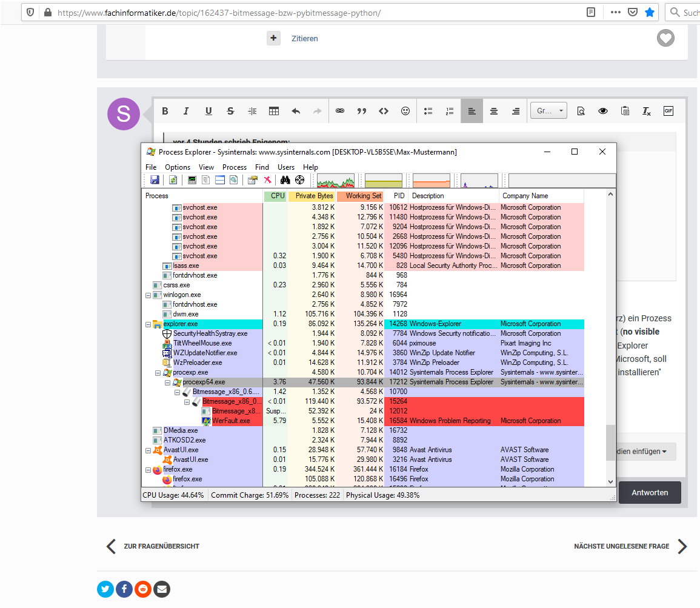This screenshot has width=700, height=608.
Task: Toggle the editor preview eye icon
Action: click(603, 111)
